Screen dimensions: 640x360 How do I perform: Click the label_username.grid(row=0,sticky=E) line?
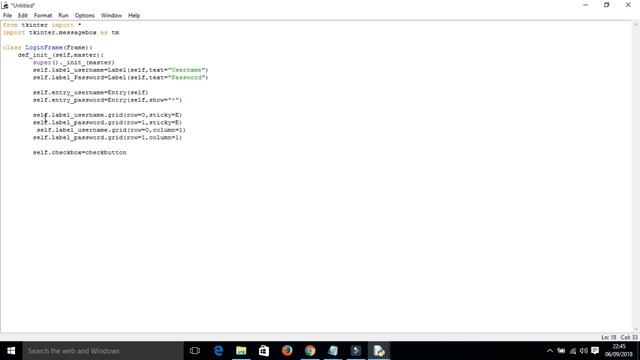tap(107, 115)
